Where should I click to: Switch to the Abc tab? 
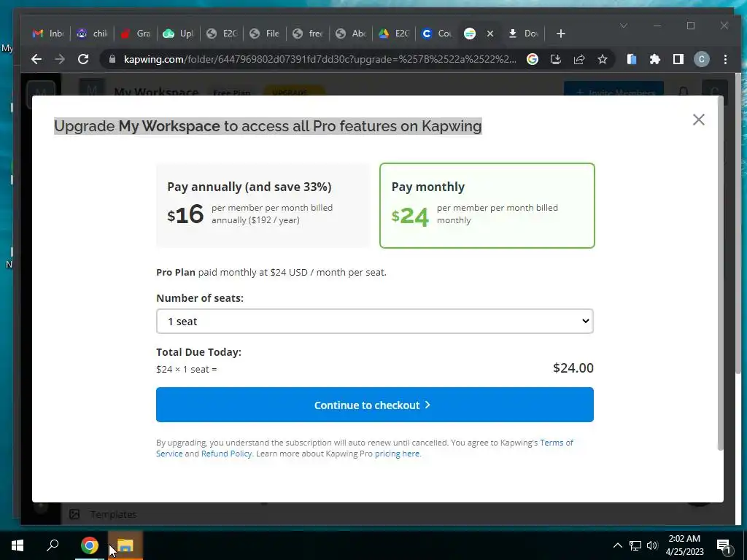click(x=351, y=34)
